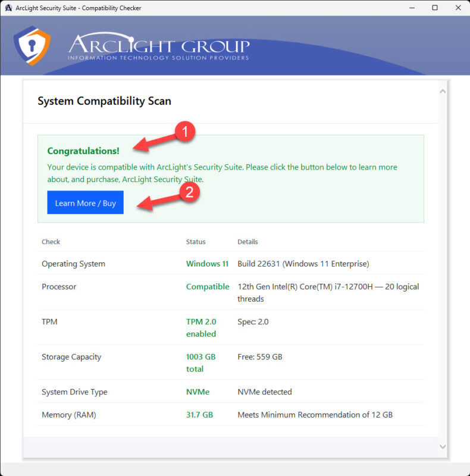Click the System Compatibility Scan heading
This screenshot has width=470, height=476.
(104, 101)
